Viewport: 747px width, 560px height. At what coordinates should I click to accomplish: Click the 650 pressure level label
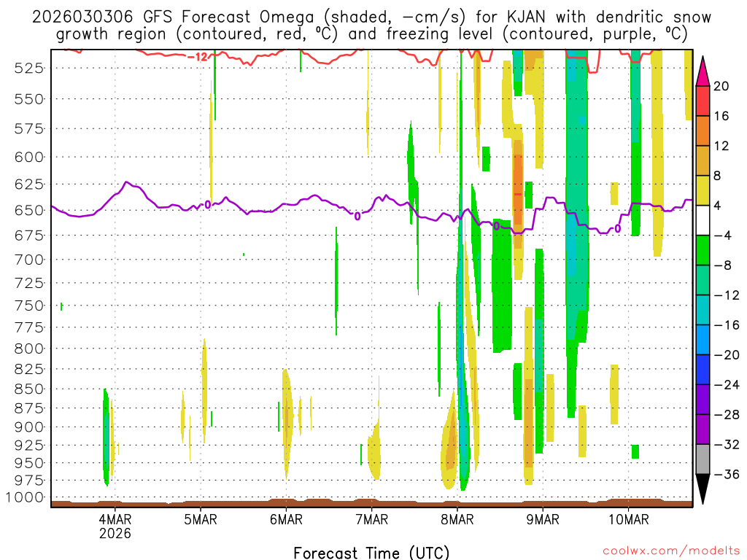(x=28, y=210)
